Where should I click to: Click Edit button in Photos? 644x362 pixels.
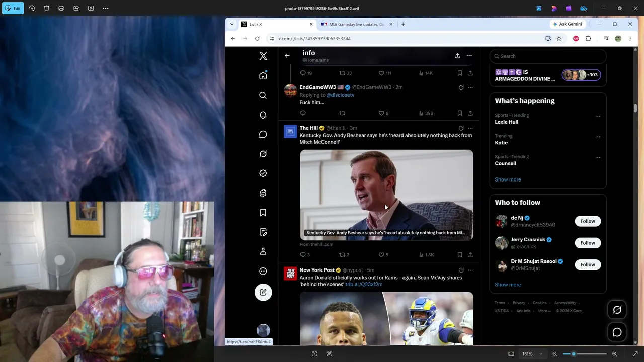[13, 8]
